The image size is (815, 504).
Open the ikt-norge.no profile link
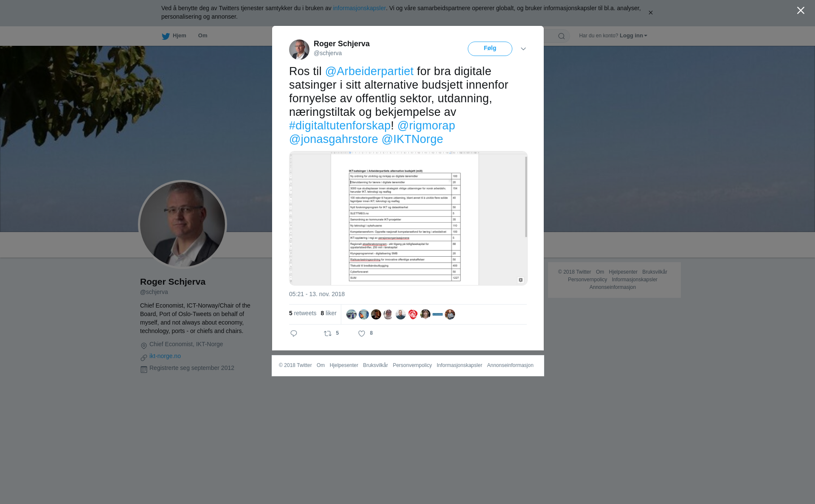[165, 356]
